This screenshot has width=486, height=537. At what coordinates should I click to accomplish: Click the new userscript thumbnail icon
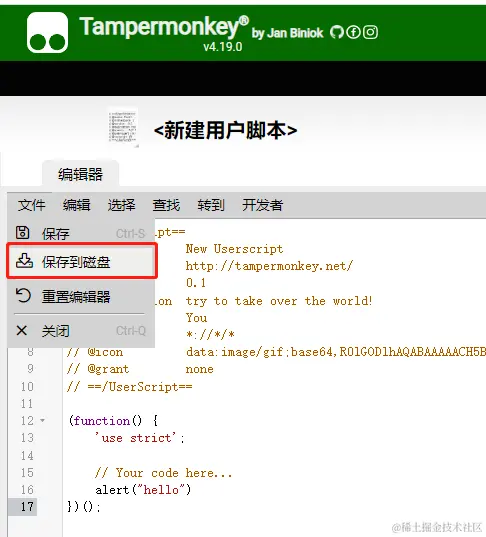[123, 127]
